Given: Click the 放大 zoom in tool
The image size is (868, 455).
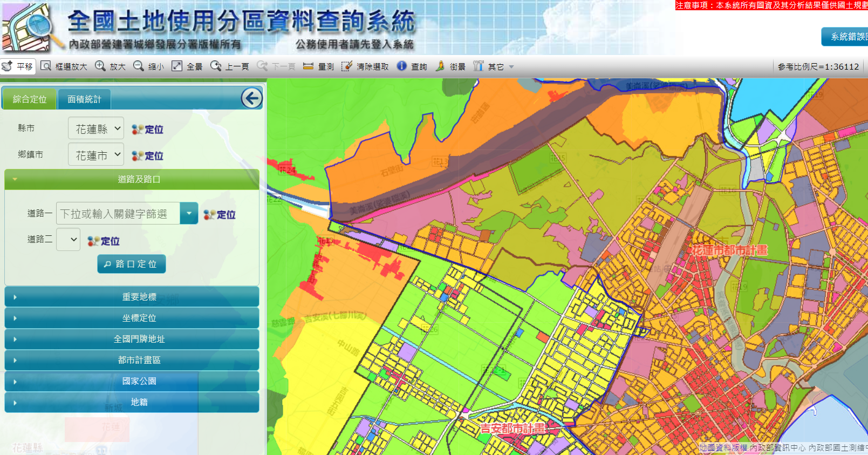Looking at the screenshot, I should 111,66.
